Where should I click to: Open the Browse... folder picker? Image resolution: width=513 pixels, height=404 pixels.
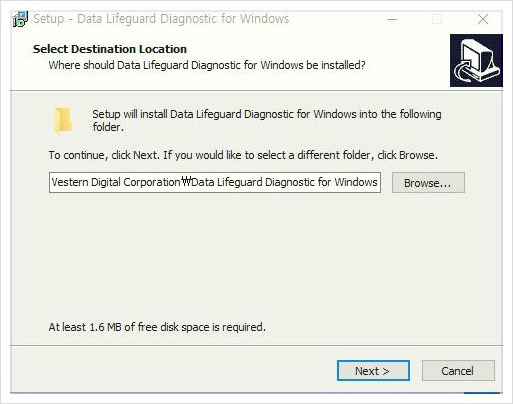428,183
